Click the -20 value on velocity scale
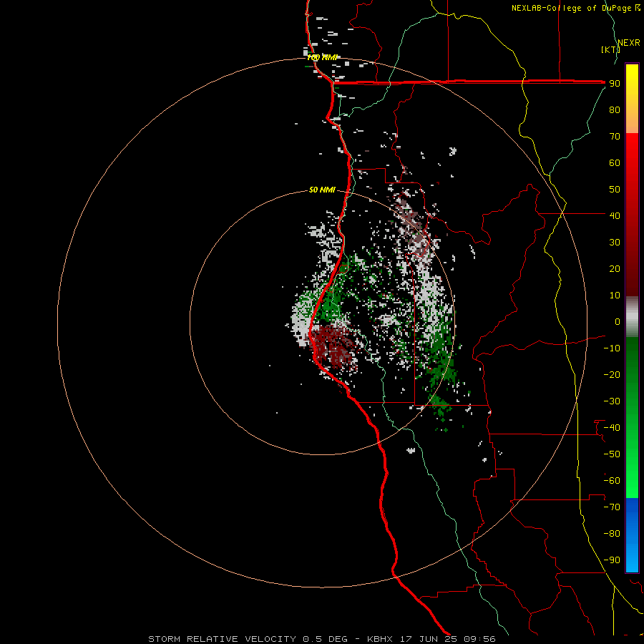Viewport: 644px width, 644px height. click(612, 375)
